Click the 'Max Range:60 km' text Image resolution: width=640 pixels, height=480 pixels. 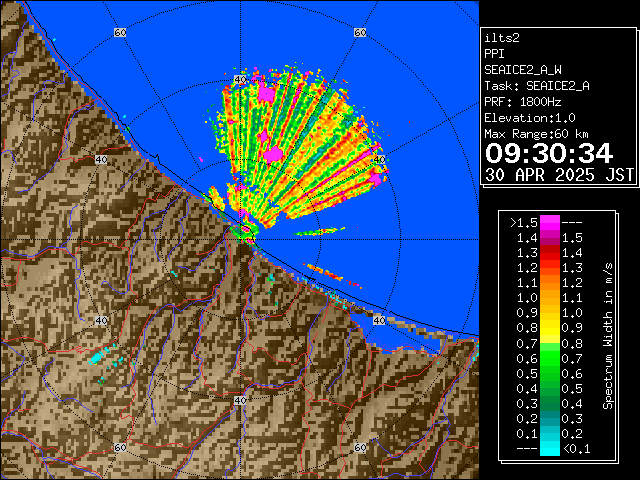536,134
